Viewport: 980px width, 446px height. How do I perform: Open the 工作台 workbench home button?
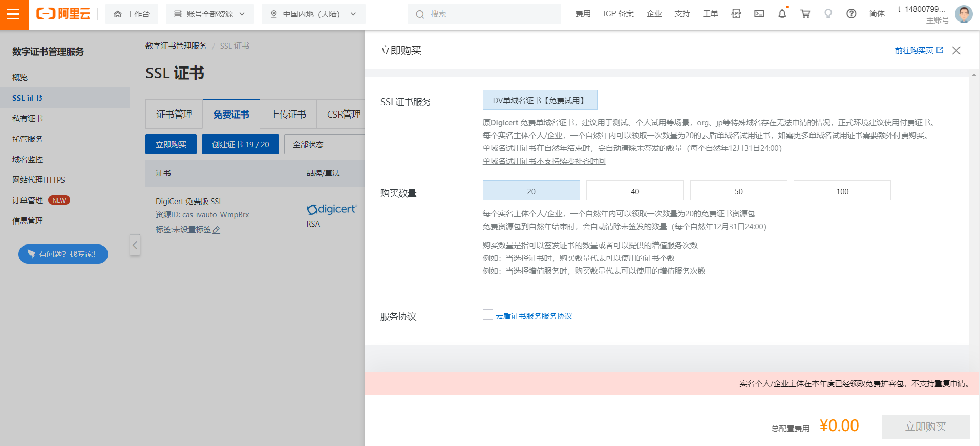click(132, 14)
